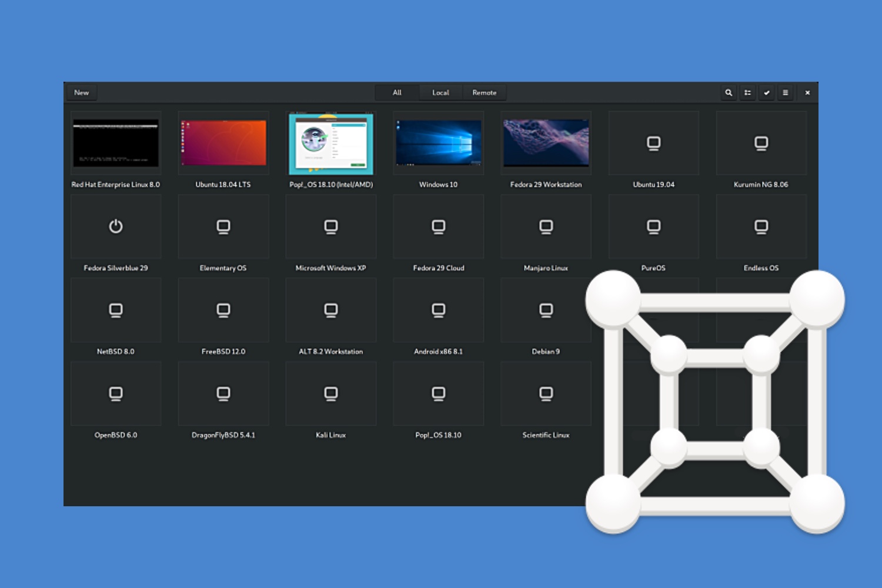Click the NetBSD 8.0 monitor icon
Screen dimensions: 882x588
[116, 310]
